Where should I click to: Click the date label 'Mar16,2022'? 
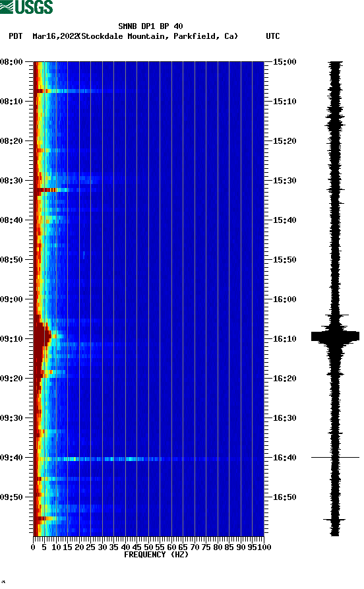[x=55, y=36]
